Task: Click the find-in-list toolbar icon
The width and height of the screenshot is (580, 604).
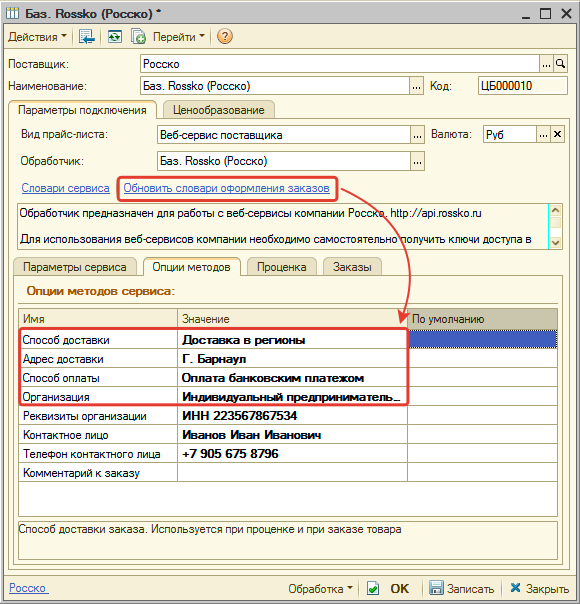Action: coord(87,37)
